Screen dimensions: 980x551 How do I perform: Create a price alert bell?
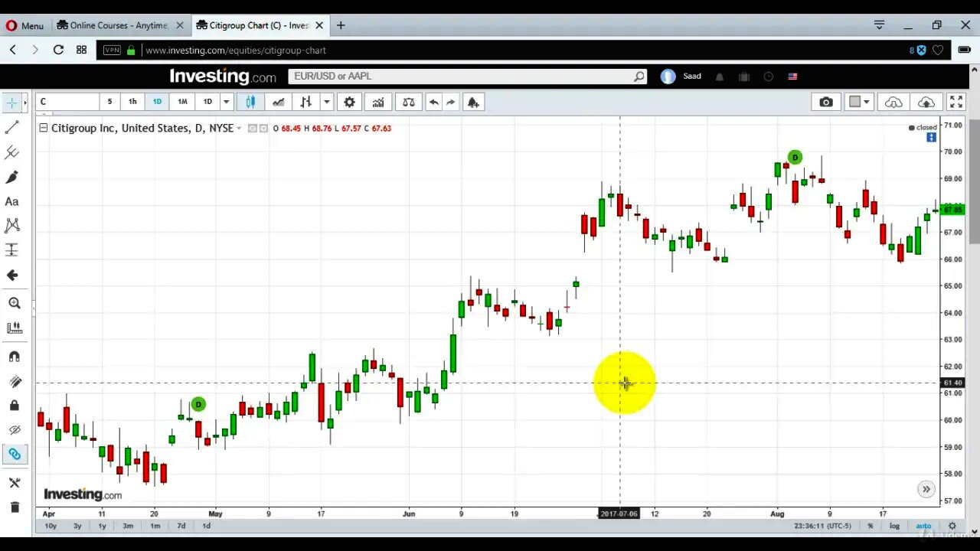(x=473, y=102)
